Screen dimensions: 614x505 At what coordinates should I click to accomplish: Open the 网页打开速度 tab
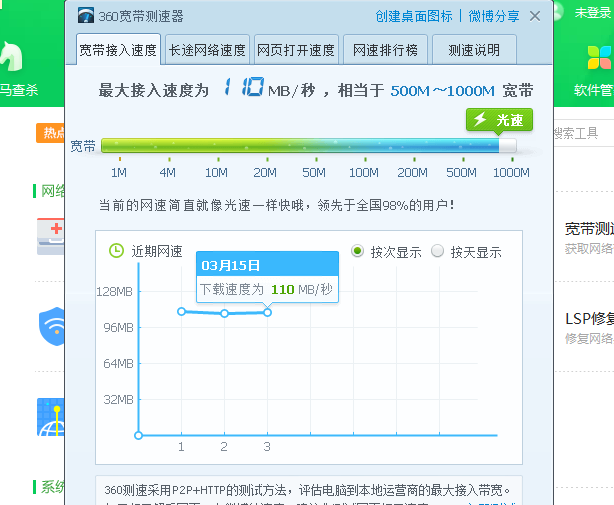296,50
